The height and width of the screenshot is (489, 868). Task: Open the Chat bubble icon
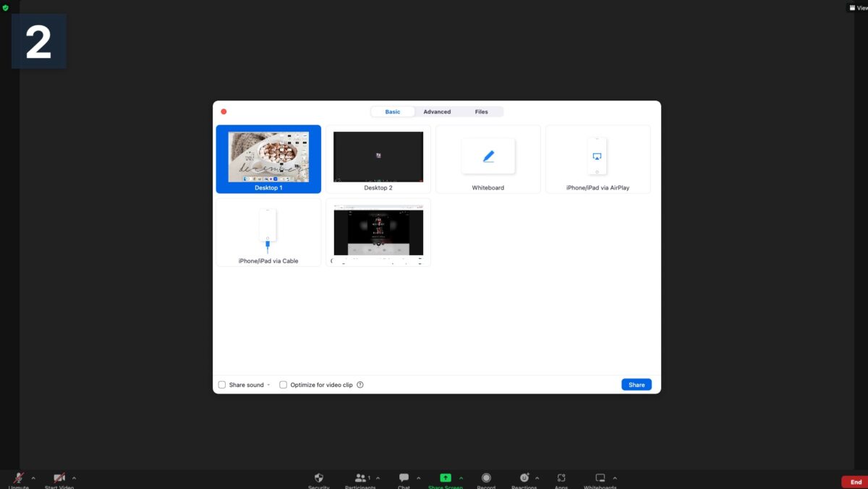(x=404, y=478)
